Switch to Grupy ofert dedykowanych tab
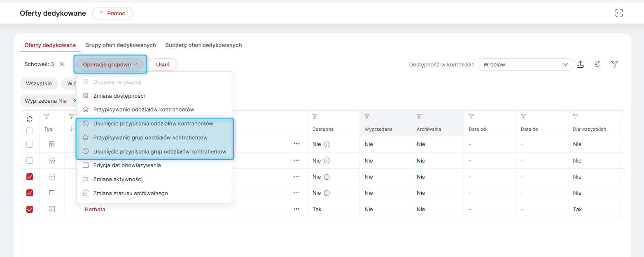Screen dimensions: 644x257 (x=121, y=45)
